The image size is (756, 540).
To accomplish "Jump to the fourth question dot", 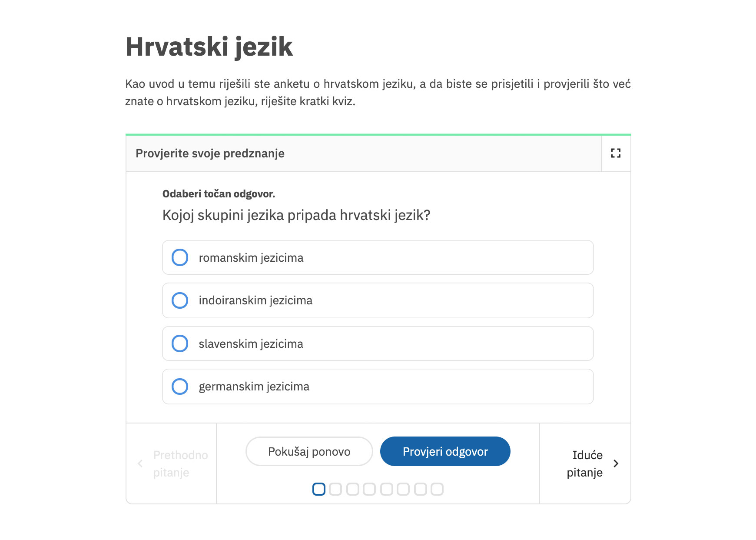I will [x=369, y=489].
